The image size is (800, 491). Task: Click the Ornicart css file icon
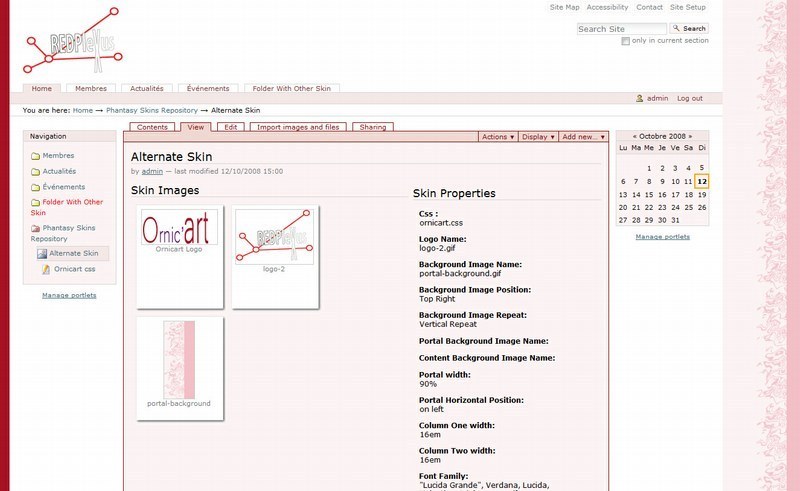point(46,270)
